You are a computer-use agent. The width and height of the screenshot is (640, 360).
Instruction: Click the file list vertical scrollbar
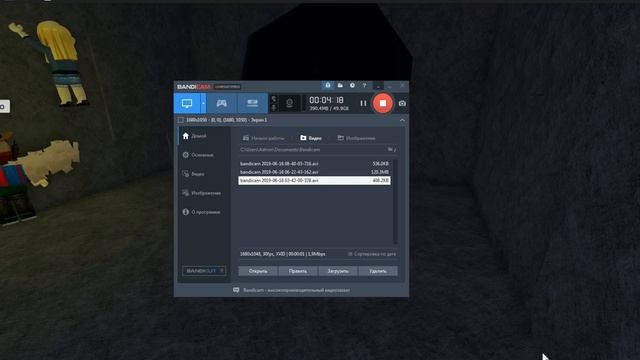pos(395,202)
